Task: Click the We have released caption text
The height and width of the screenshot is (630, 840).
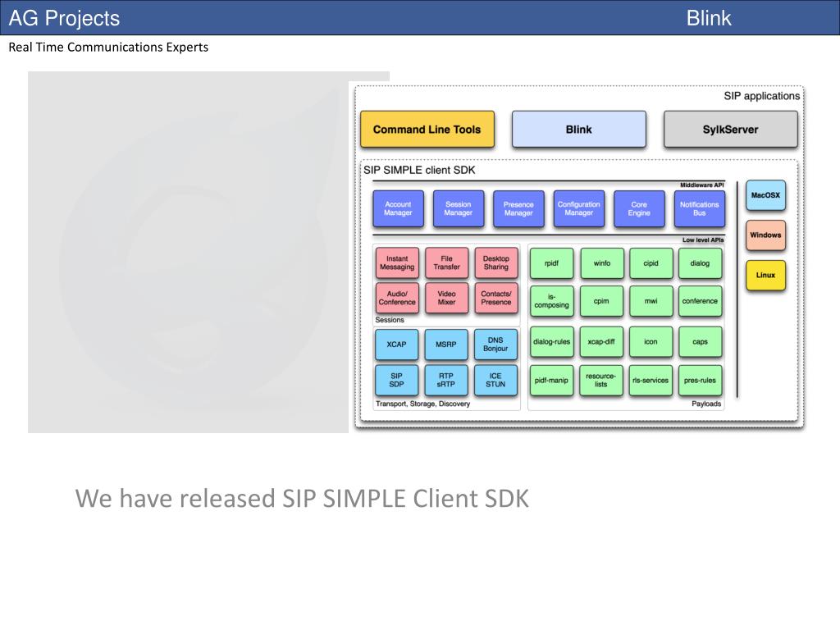Action: 302,498
